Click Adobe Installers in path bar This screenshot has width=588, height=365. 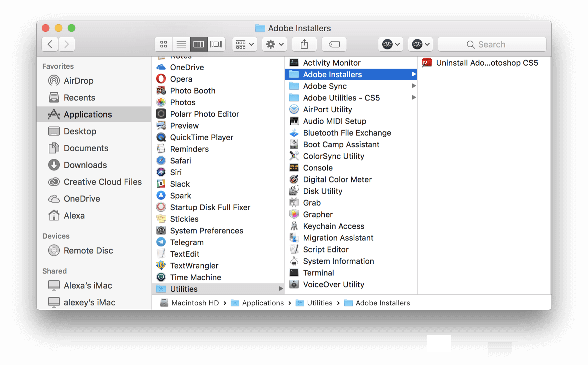click(377, 303)
